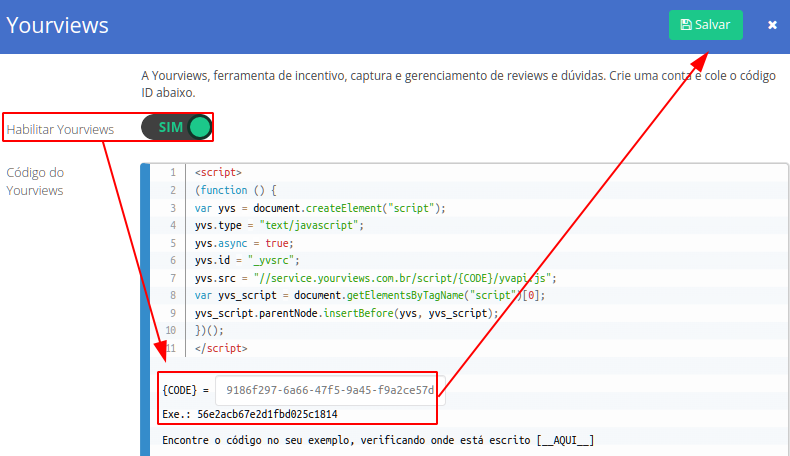
Task: Click the {CODE} input field
Action: tap(330, 390)
